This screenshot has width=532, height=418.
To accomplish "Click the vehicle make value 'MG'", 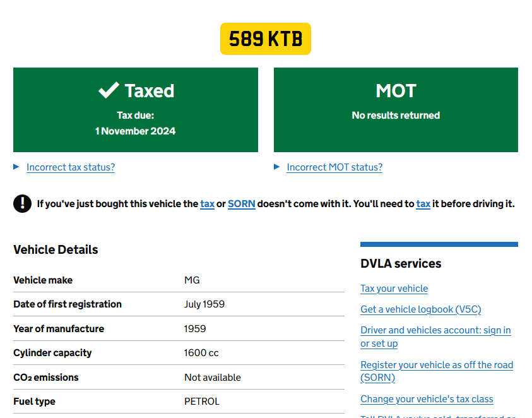I will [x=192, y=280].
